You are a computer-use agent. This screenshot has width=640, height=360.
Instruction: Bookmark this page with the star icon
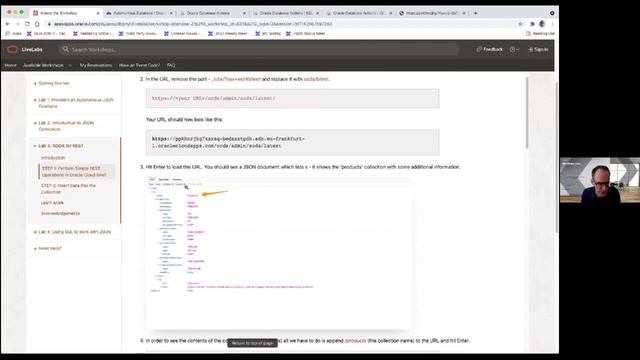tap(520, 24)
